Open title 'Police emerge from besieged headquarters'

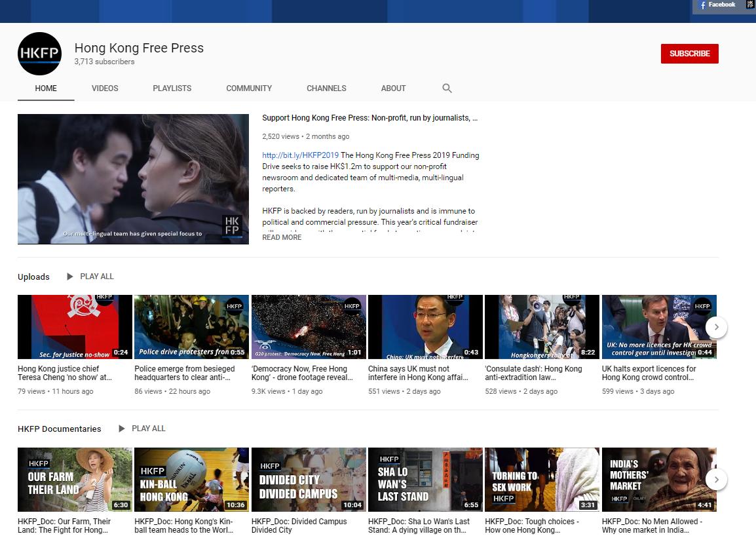click(x=185, y=373)
